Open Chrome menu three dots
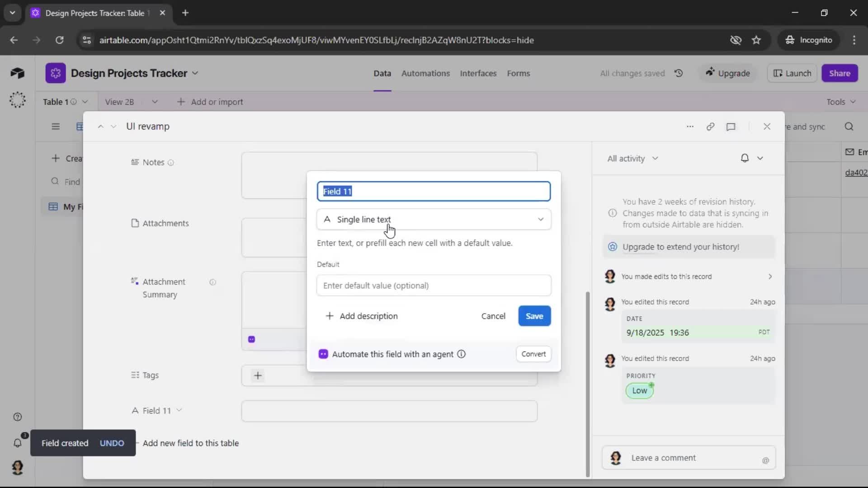Viewport: 868px width, 488px height. click(x=854, y=40)
